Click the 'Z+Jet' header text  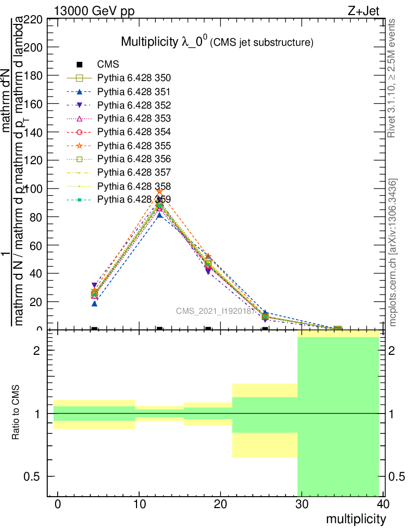point(363,11)
